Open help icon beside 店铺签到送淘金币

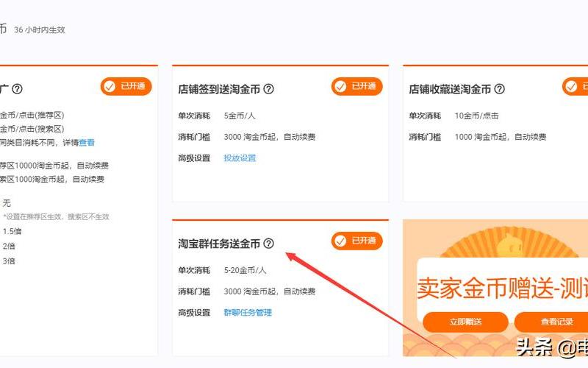(x=268, y=89)
